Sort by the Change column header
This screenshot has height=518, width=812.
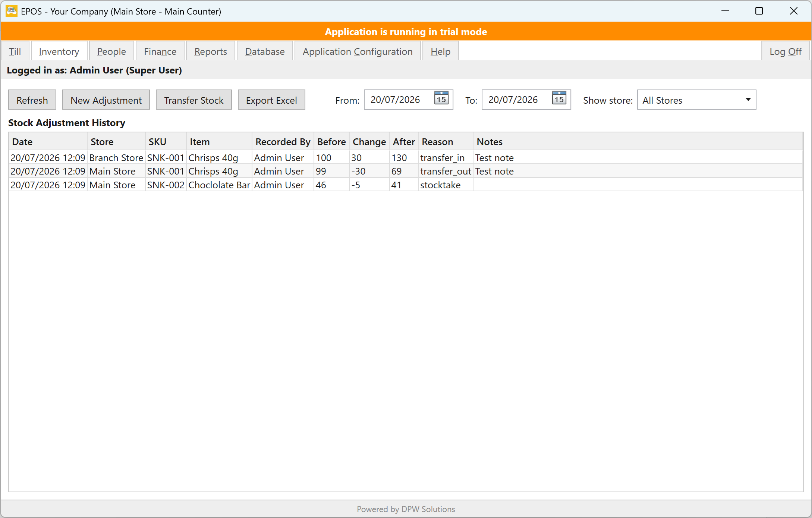pyautogui.click(x=369, y=142)
